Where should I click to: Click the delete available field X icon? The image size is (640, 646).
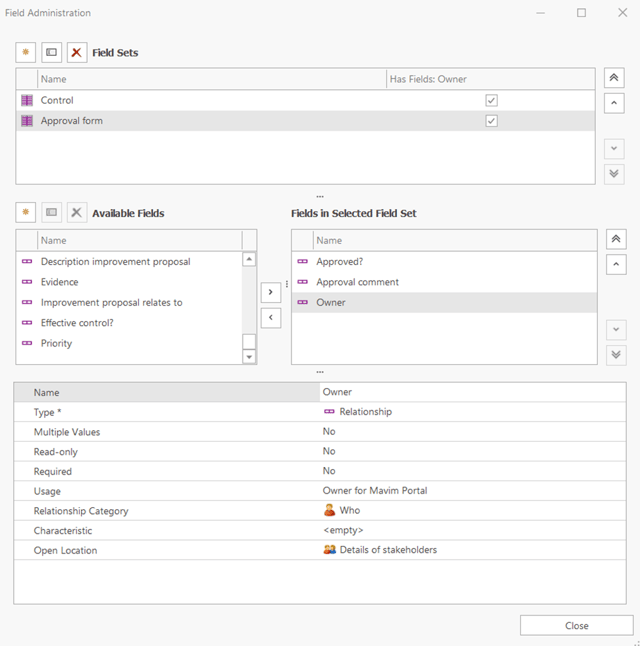(76, 213)
